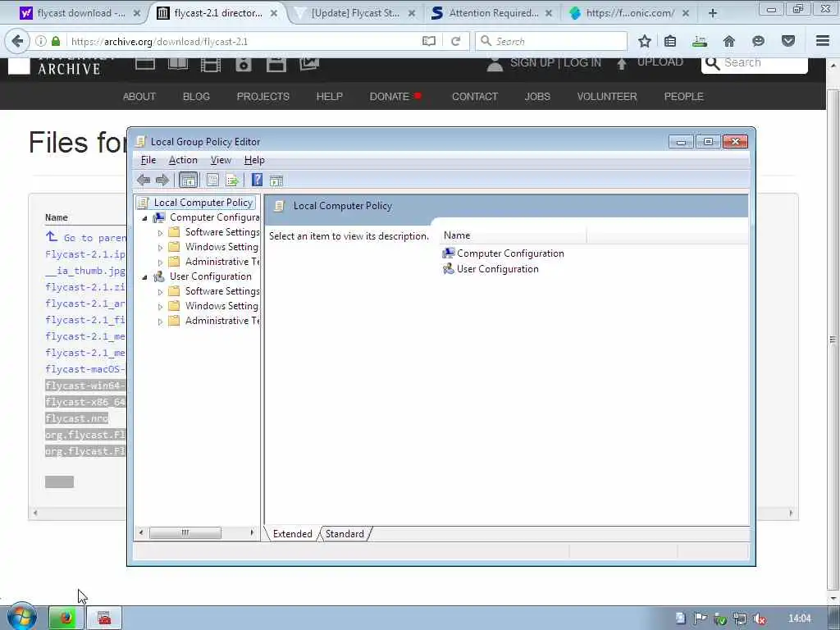Click the Firefox taskbar button
This screenshot has width=840, height=630.
(66, 619)
